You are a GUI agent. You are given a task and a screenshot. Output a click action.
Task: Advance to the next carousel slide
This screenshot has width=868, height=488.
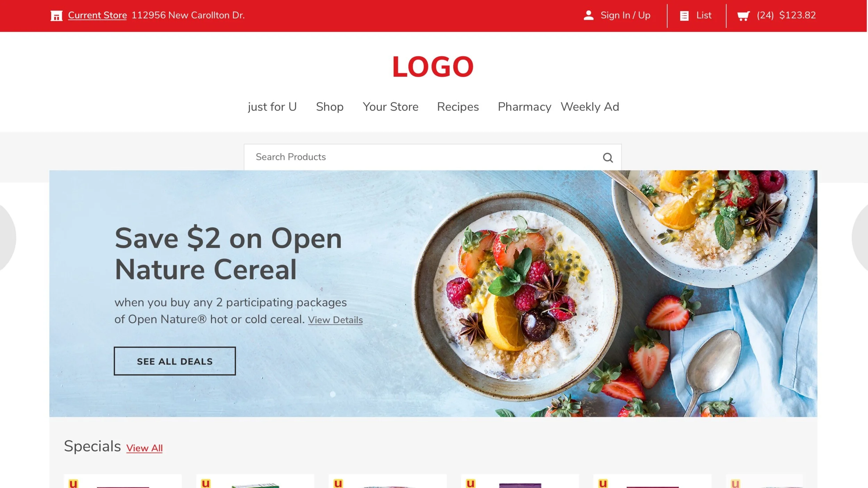pos(860,237)
